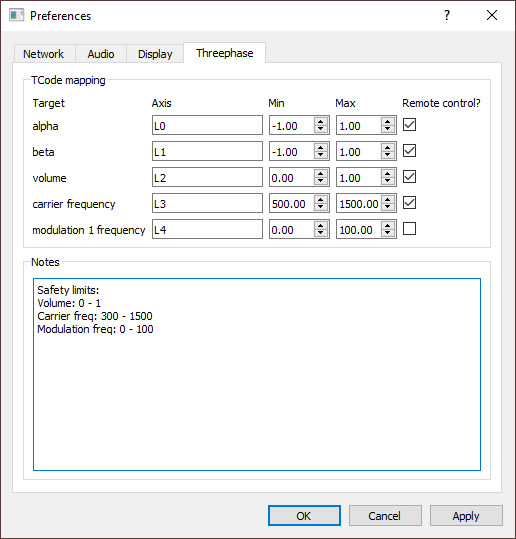Increase modulation 1 frequency Max from 100.00
The image size is (516, 539).
[x=388, y=225]
